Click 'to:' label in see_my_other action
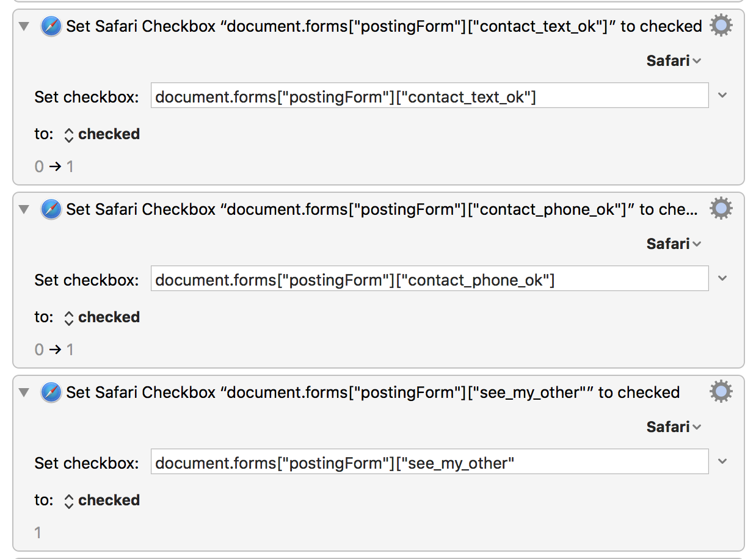 (44, 500)
